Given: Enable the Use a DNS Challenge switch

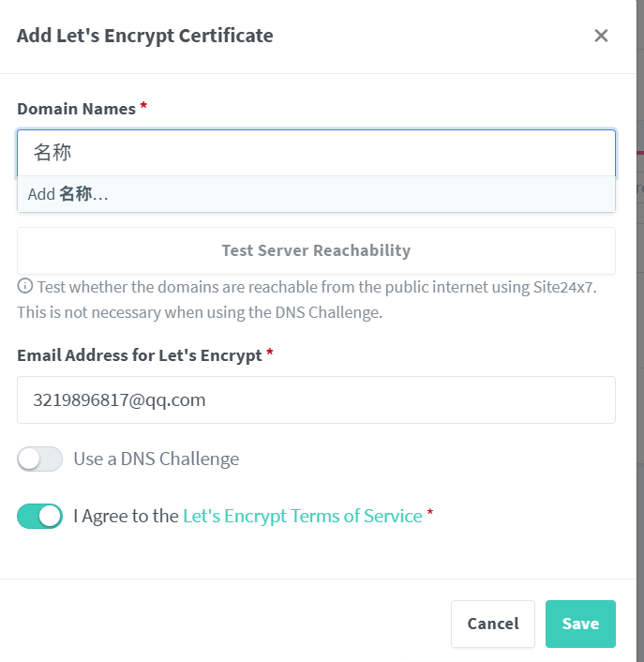Looking at the screenshot, I should 40,459.
